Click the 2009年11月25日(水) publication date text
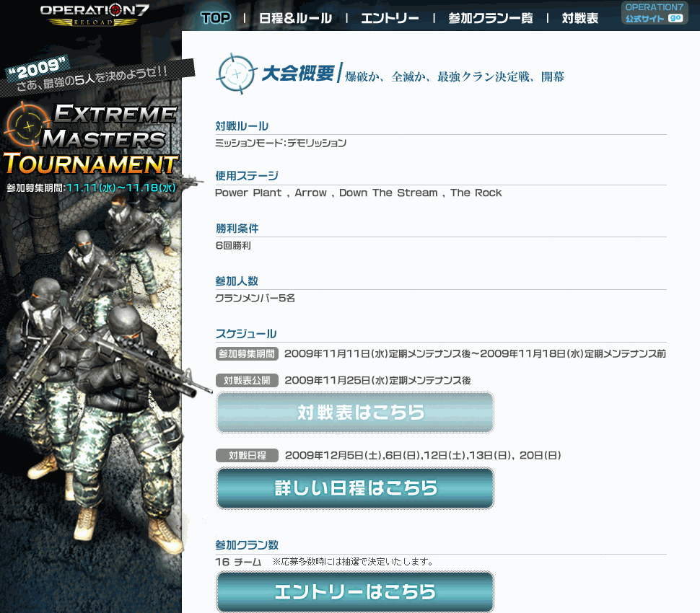 click(377, 380)
